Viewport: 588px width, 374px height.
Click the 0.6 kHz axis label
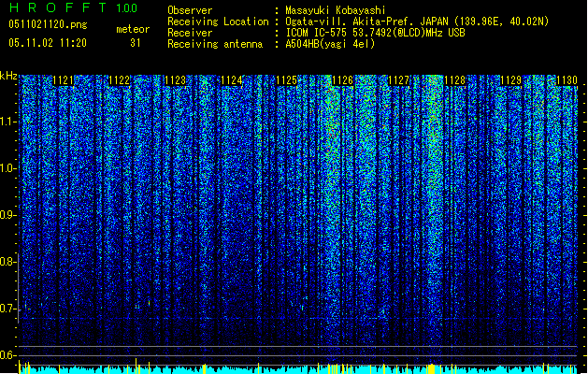(x=7, y=355)
